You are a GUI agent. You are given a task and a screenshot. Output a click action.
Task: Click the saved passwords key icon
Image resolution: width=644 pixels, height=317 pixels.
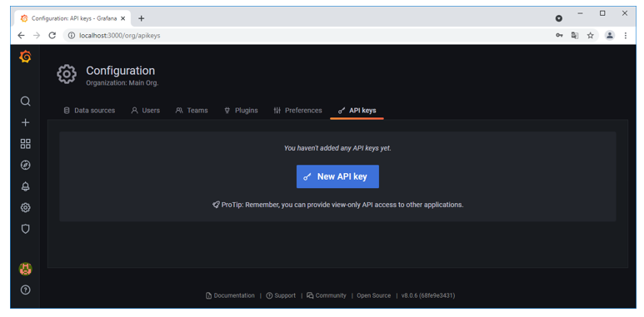[x=559, y=36]
